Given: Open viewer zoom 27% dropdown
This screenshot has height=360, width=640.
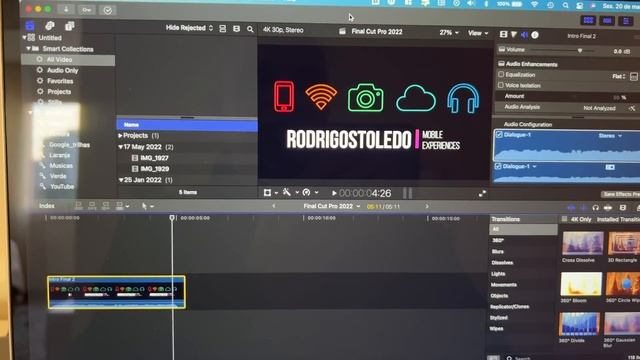Looking at the screenshot, I should [449, 32].
